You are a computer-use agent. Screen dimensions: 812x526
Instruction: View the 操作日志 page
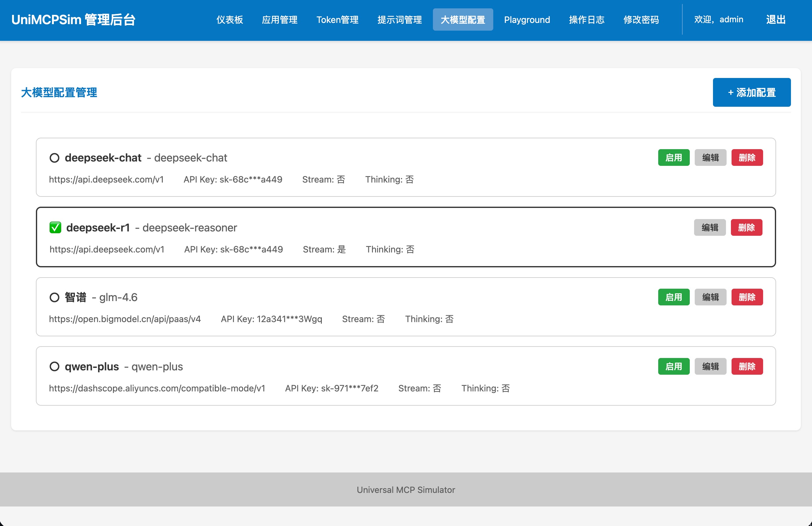tap(587, 20)
